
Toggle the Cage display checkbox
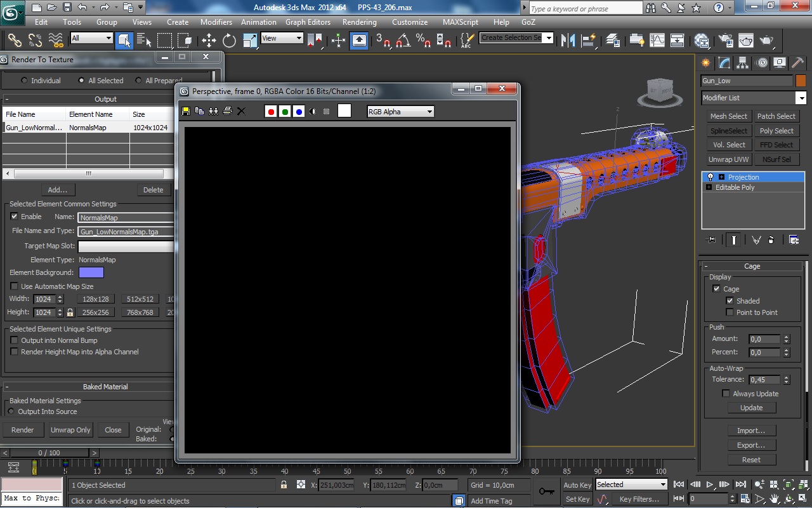pos(716,289)
